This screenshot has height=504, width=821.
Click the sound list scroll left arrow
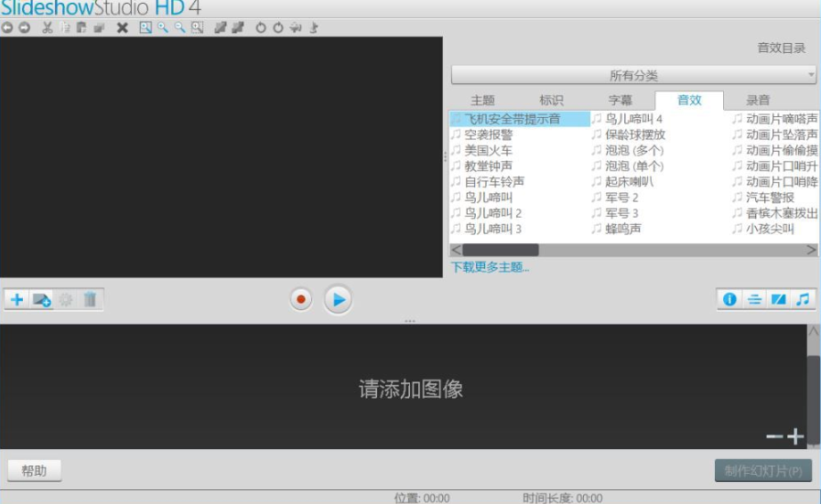coord(456,250)
